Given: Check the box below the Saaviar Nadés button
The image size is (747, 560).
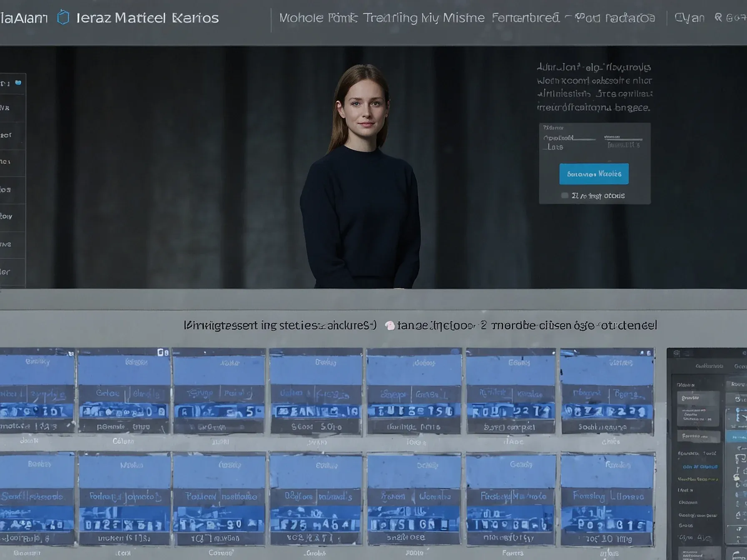Looking at the screenshot, I should (x=565, y=195).
